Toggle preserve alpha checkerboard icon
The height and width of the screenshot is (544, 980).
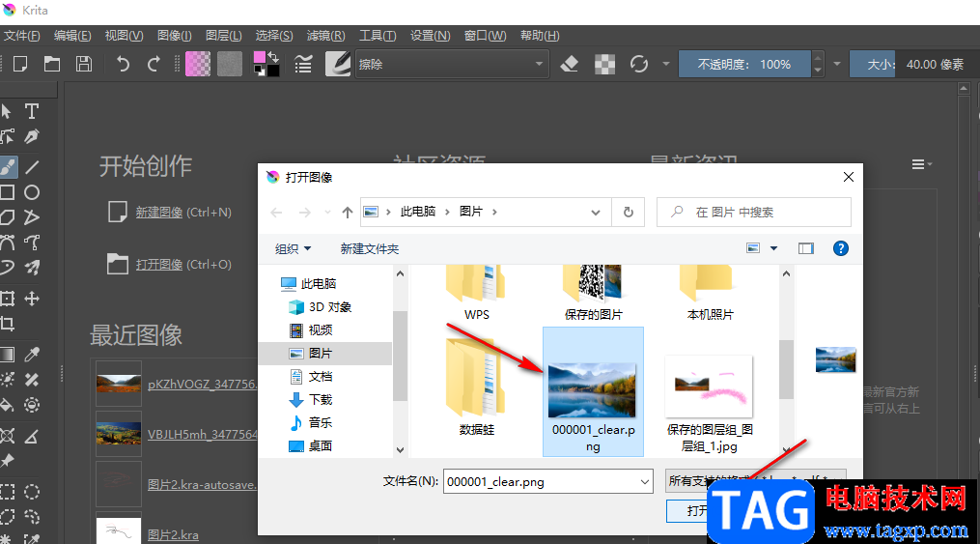[604, 64]
